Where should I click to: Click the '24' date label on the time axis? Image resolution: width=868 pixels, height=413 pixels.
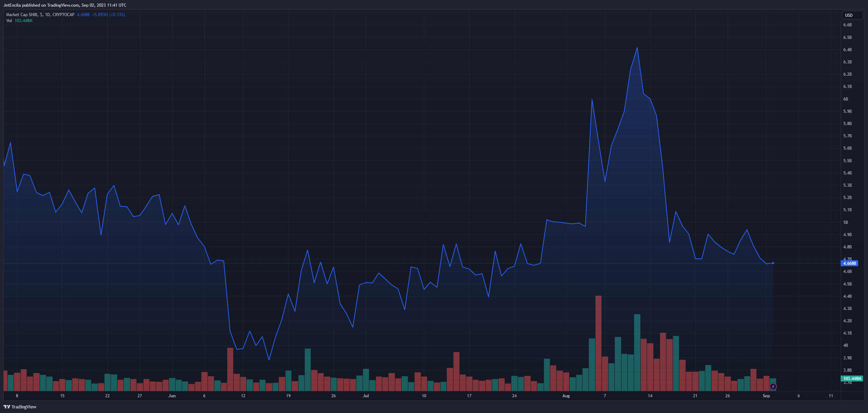pyautogui.click(x=514, y=396)
